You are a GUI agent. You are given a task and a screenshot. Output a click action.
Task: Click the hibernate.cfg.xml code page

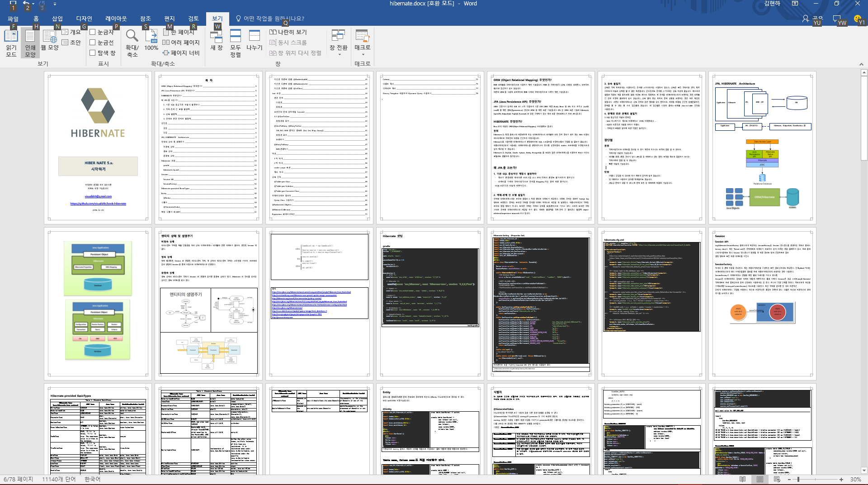pyautogui.click(x=651, y=304)
